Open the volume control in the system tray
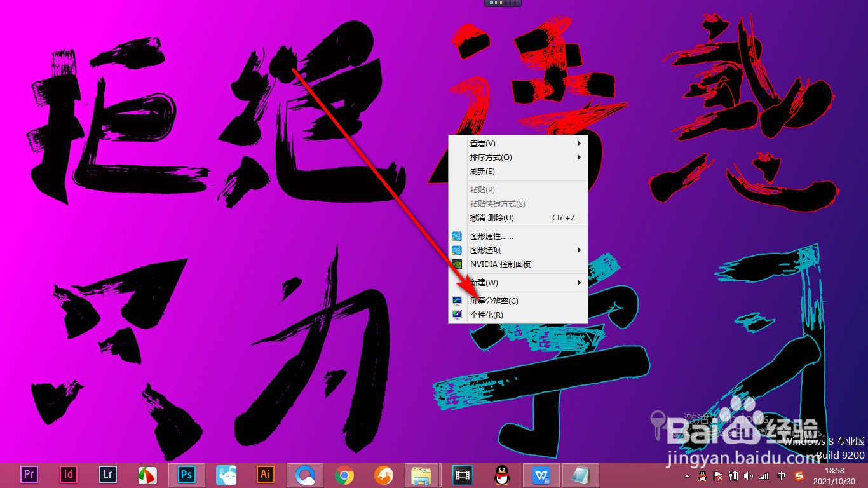The height and width of the screenshot is (488, 868). pos(748,476)
